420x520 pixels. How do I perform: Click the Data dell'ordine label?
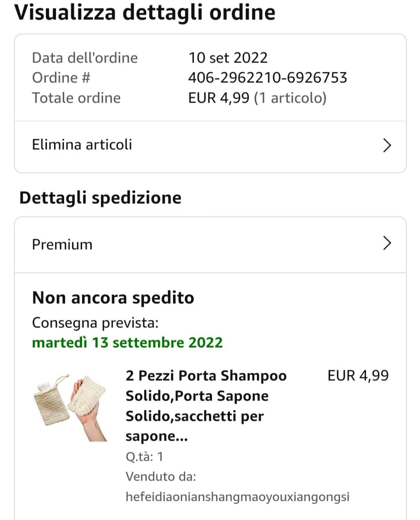point(84,58)
